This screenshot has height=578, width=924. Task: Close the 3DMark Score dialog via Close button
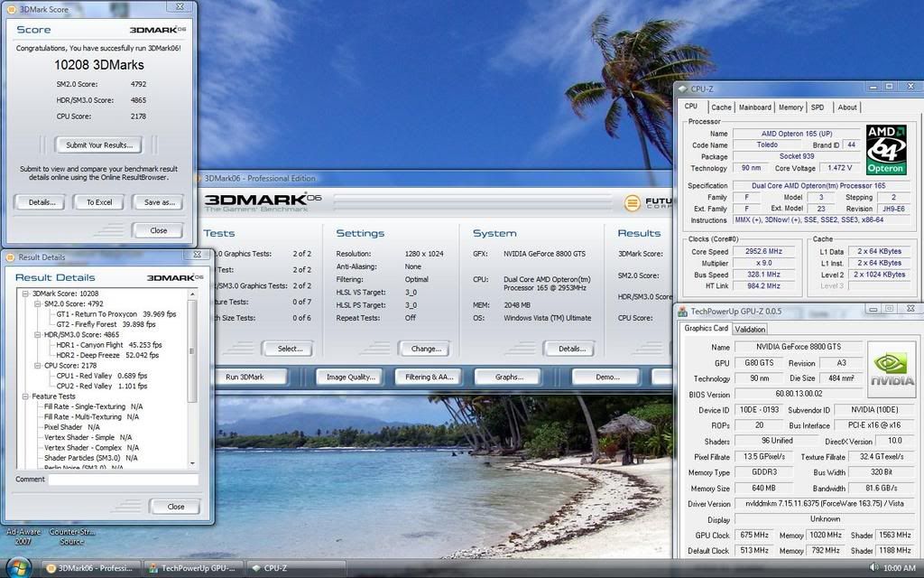tap(159, 230)
